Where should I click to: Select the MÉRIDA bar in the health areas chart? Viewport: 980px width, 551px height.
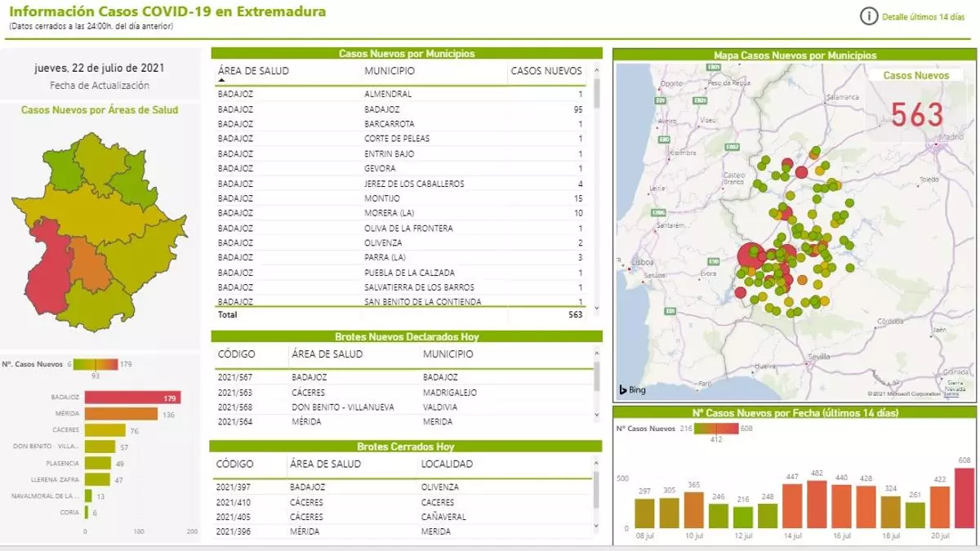121,414
